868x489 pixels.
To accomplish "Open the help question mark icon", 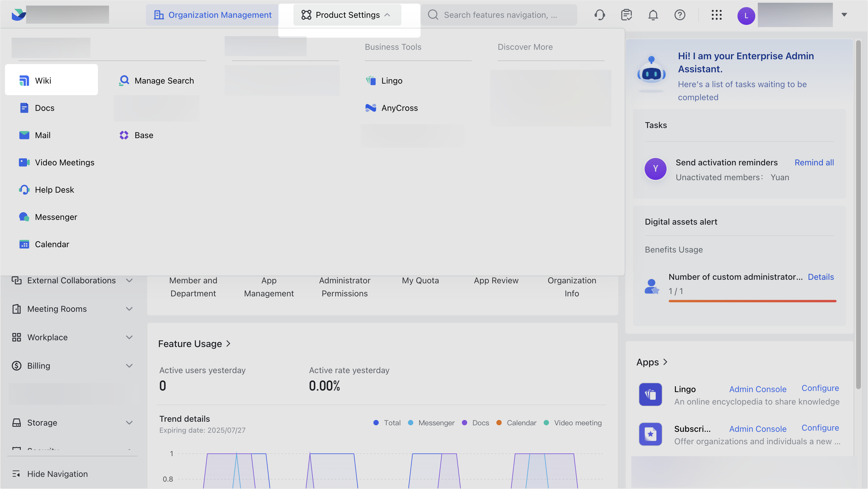I will point(680,15).
